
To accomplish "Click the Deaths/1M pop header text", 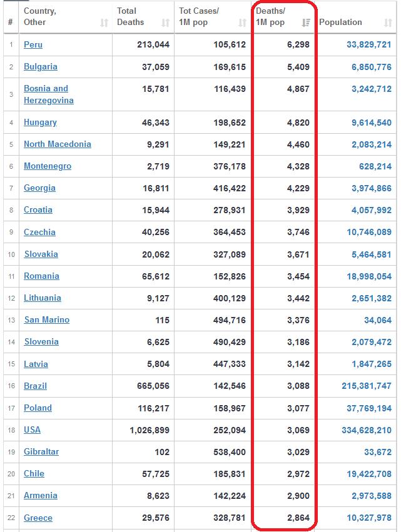I will 271,17.
